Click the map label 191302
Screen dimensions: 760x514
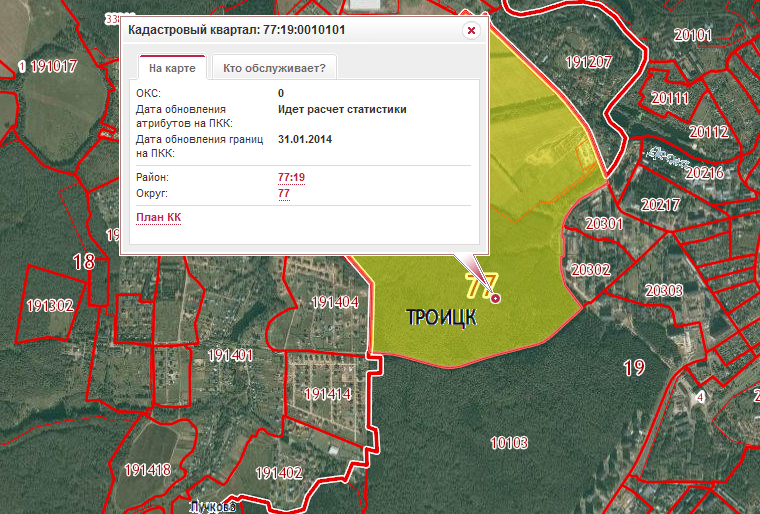(50, 306)
